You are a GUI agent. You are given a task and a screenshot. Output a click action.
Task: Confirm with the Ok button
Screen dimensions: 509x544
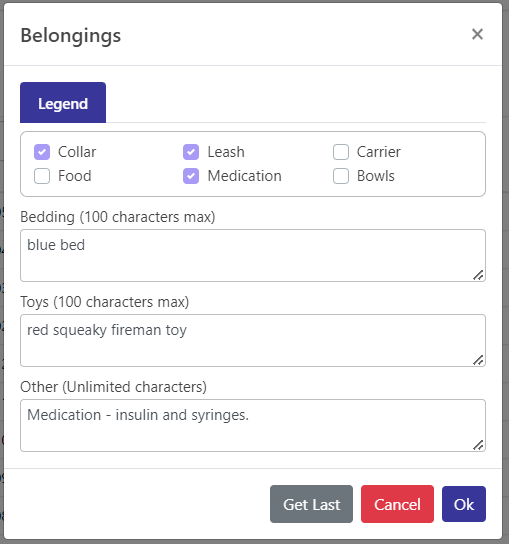coord(464,504)
